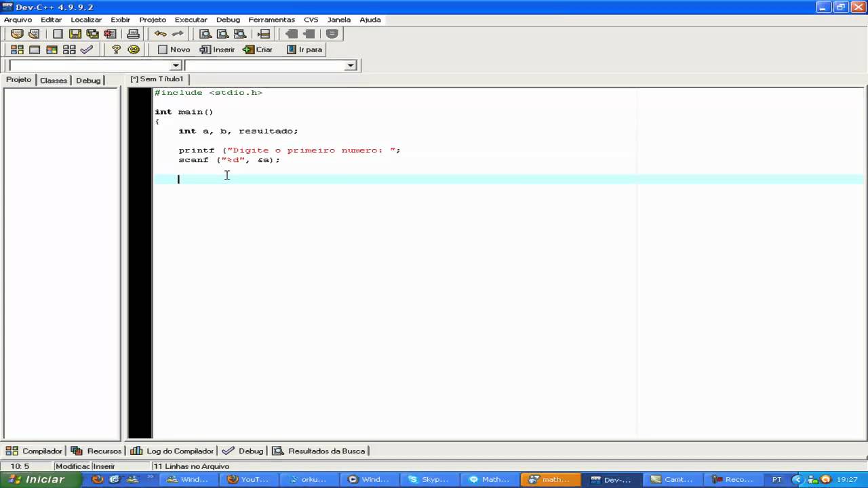Open the Editar menu

(x=51, y=20)
